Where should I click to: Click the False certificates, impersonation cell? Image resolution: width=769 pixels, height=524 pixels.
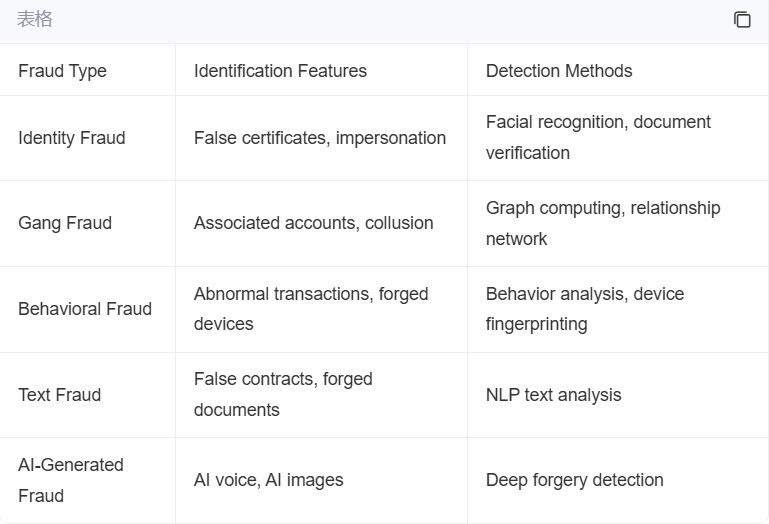(x=321, y=138)
